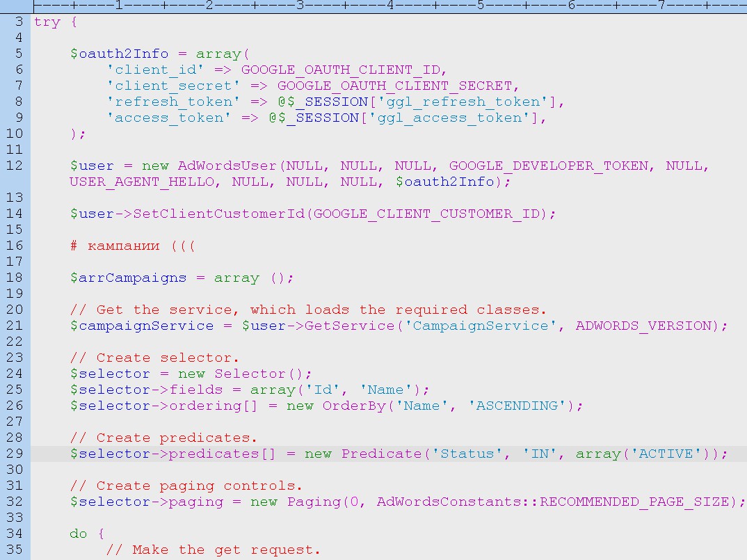The image size is (747, 560).
Task: Click 'access_token' array key
Action: pos(168,118)
